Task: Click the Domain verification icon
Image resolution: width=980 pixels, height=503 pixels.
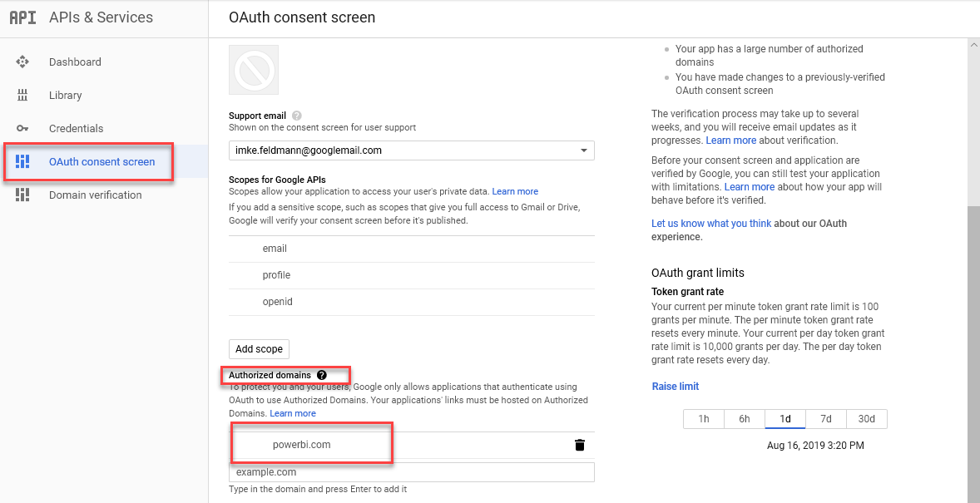Action: click(x=22, y=195)
